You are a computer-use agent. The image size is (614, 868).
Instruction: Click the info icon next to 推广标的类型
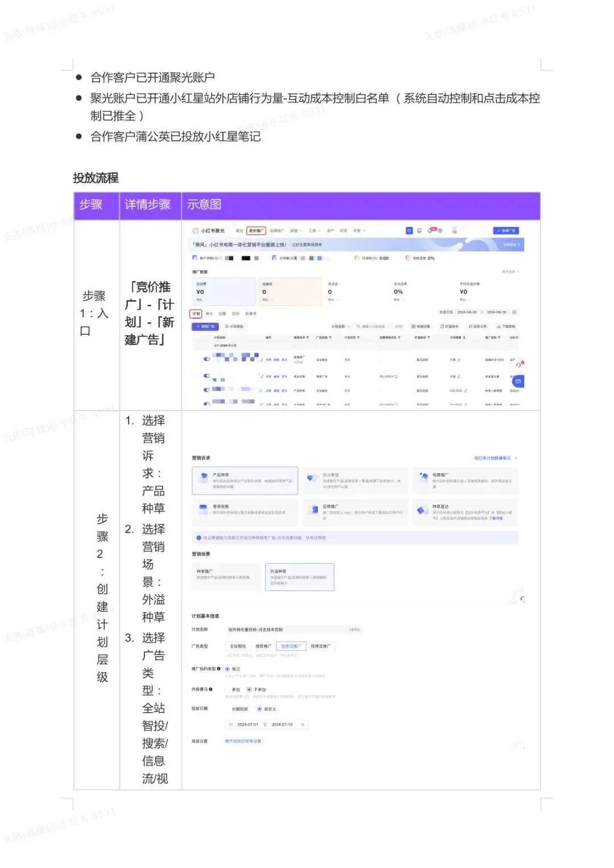219,669
